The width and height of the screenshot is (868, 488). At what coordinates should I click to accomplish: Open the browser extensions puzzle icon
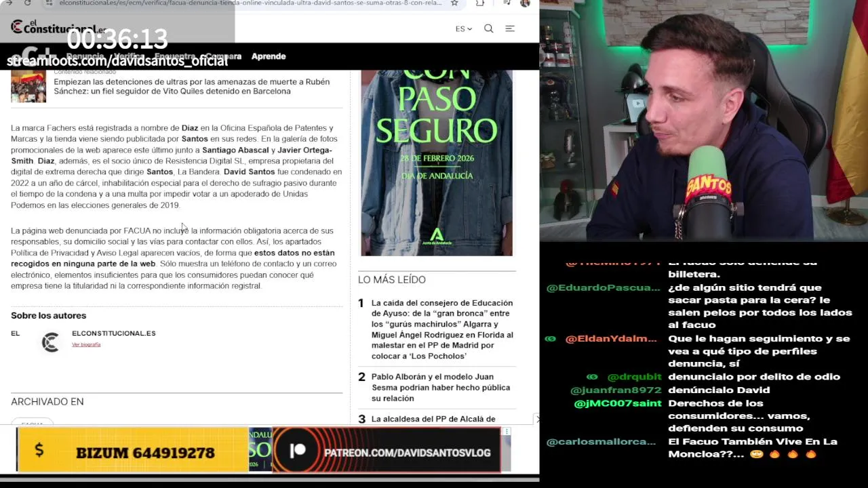pos(480,3)
